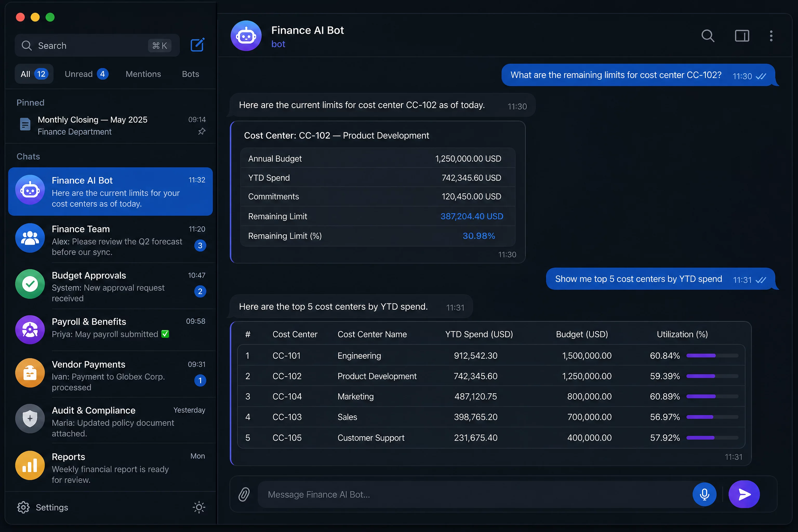The width and height of the screenshot is (798, 532).
Task: Click read receipt checkmarks on CC-102 question
Action: coord(761,76)
